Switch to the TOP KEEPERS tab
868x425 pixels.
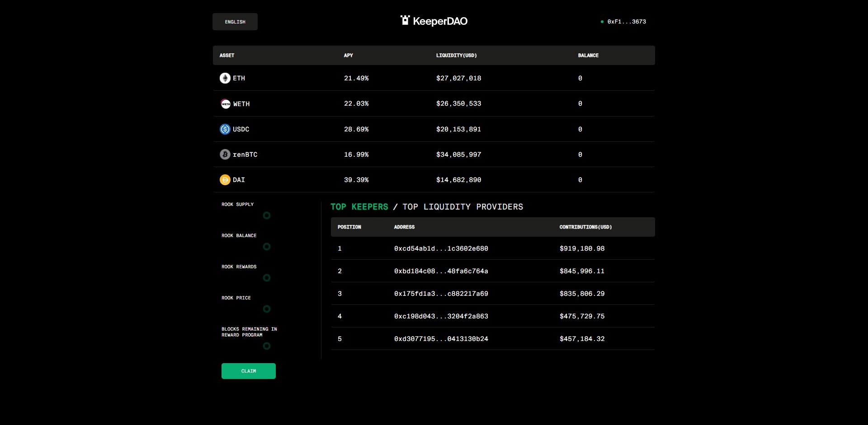[359, 207]
